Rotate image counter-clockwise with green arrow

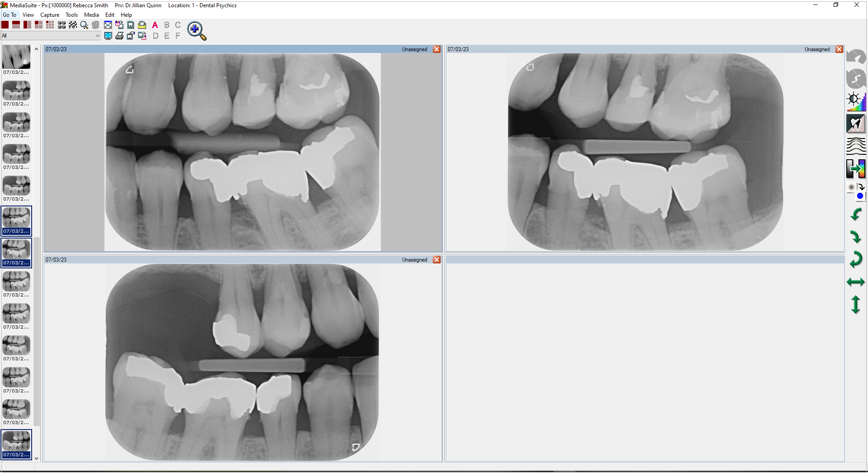click(856, 214)
